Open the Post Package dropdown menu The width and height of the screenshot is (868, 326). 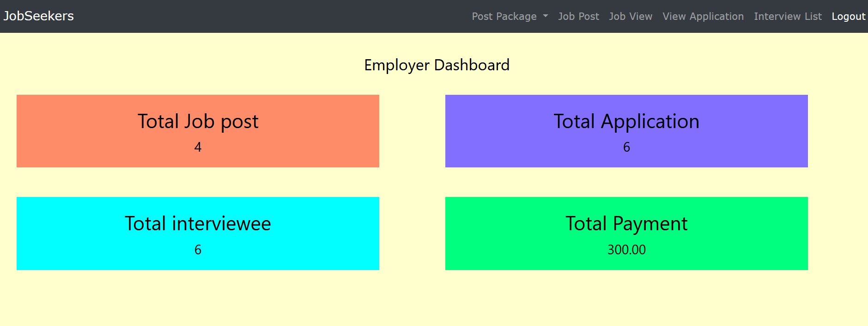pos(510,16)
